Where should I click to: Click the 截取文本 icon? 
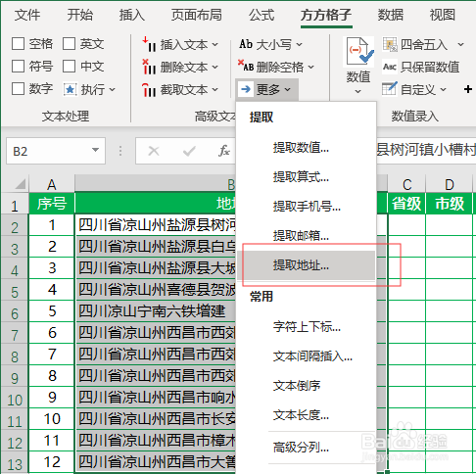[x=149, y=89]
